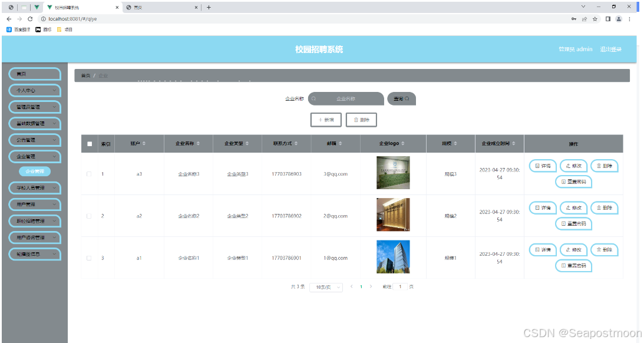Click the 详情 icon for 企业名称1
The width and height of the screenshot is (644, 343).
[536, 249]
